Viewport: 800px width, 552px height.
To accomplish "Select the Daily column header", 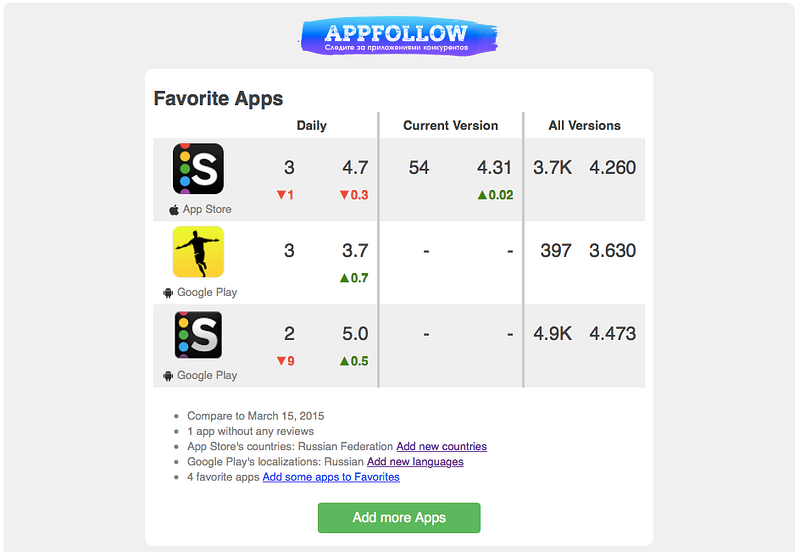I will tap(311, 126).
